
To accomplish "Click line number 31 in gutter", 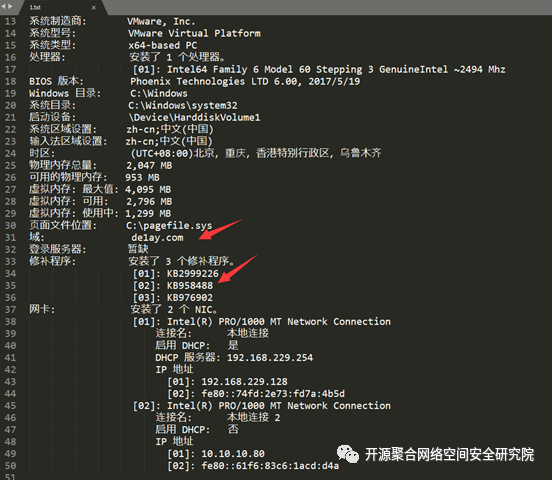I will 11,238.
